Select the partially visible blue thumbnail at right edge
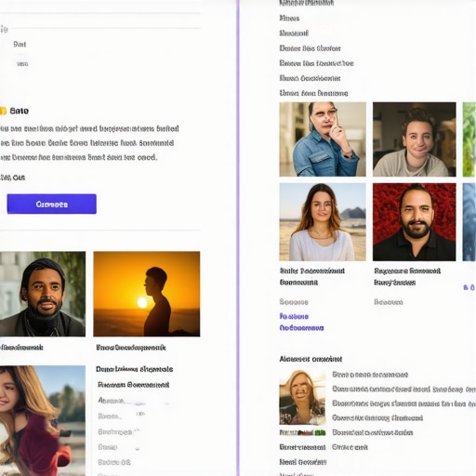Image resolution: width=476 pixels, height=476 pixels. [469, 222]
